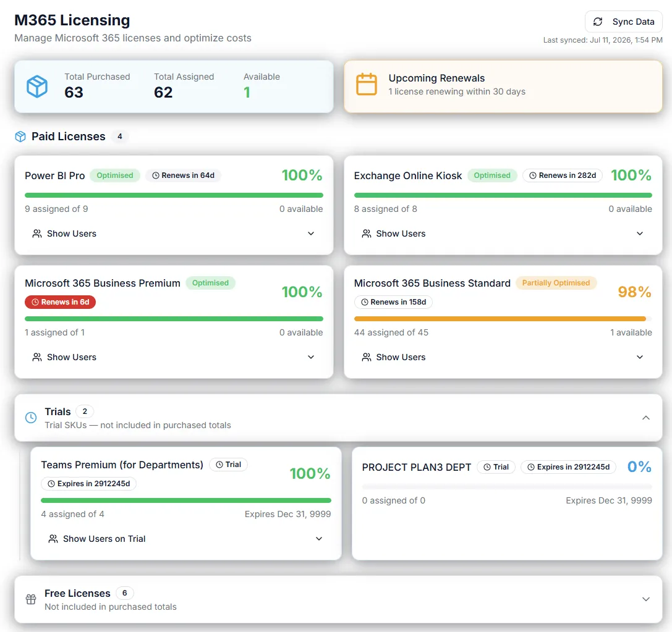
Task: Click the Free Licenses header title
Action: pos(77,594)
